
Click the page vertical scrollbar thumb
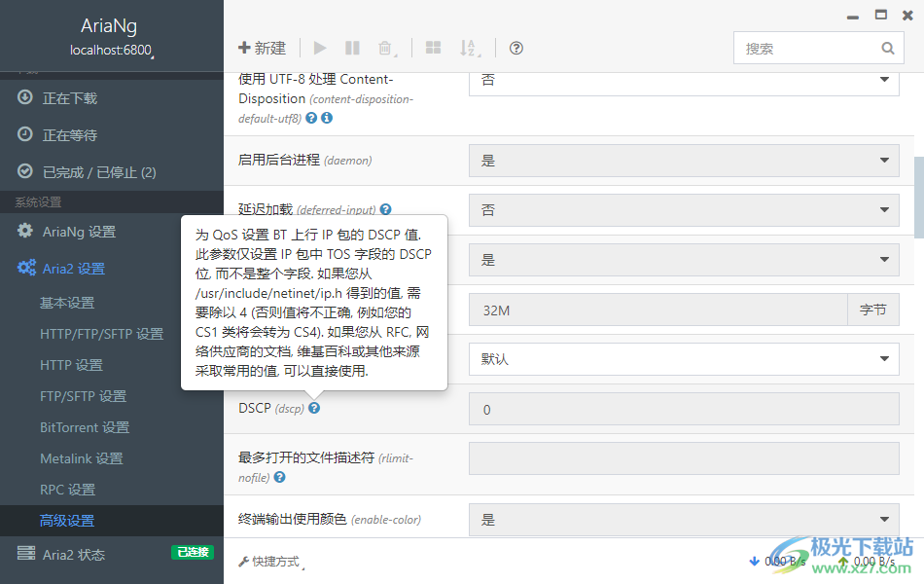[x=919, y=197]
